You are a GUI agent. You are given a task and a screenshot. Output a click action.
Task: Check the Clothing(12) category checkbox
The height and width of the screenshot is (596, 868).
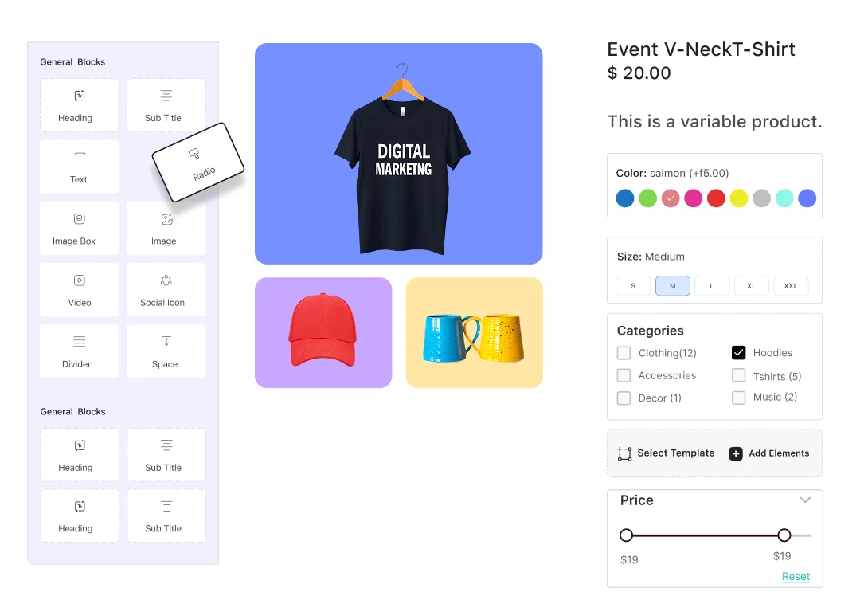624,353
